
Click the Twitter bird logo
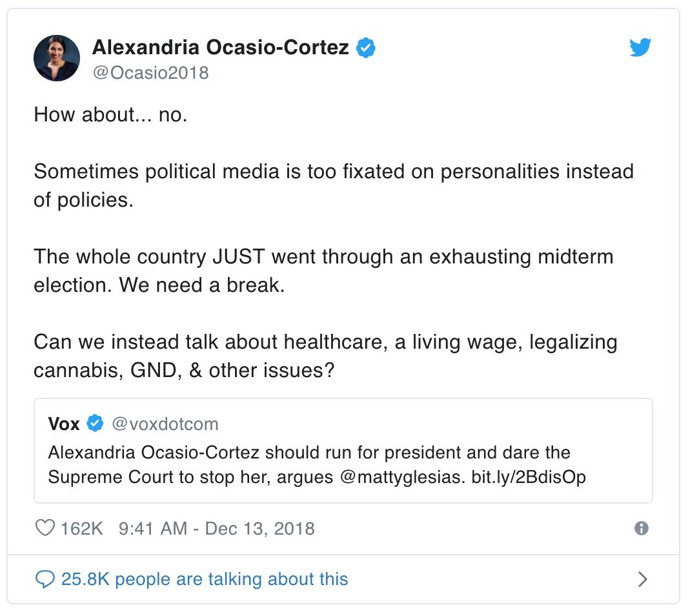[640, 48]
